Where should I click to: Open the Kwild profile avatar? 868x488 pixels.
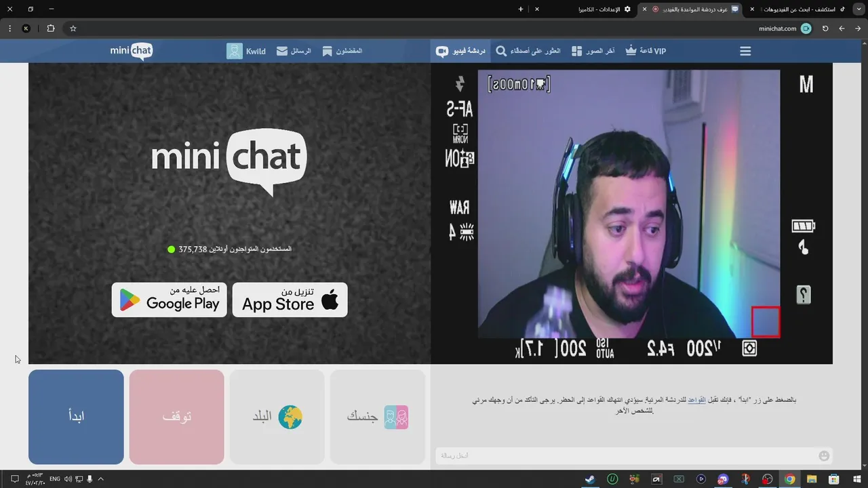235,51
